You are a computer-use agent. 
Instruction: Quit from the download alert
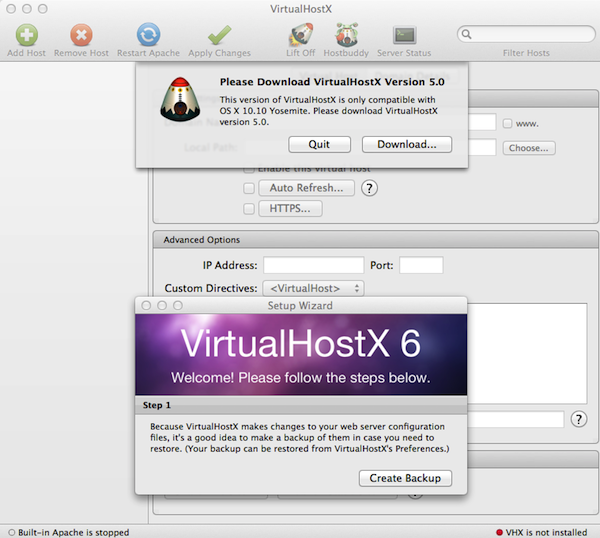(320, 144)
